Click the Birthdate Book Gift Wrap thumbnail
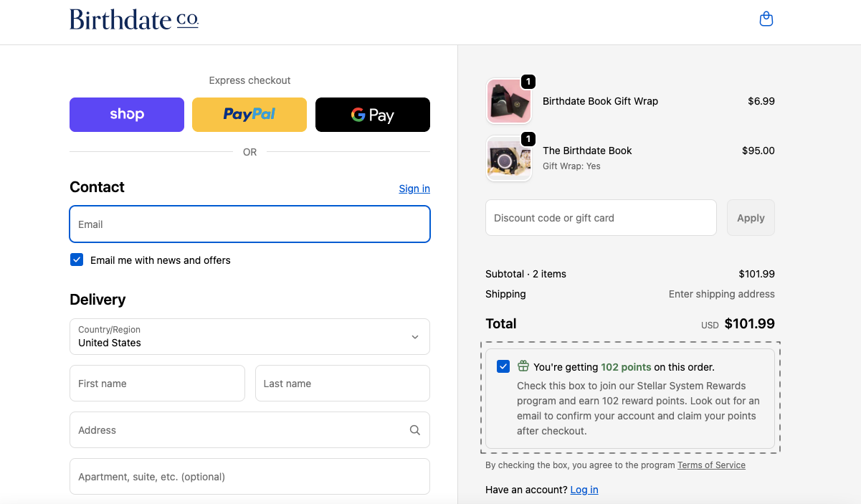The width and height of the screenshot is (861, 504). (509, 101)
